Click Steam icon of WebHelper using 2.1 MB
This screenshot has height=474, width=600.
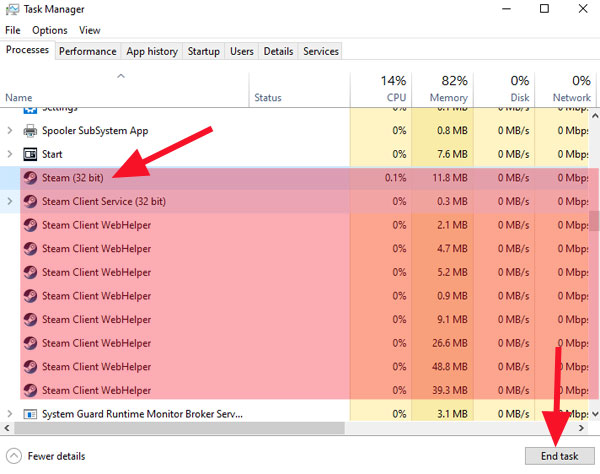point(30,225)
